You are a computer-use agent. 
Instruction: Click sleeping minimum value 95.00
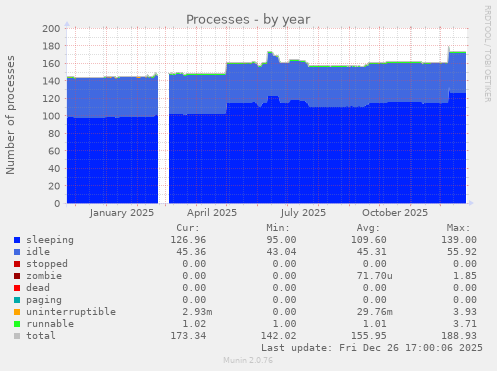coord(281,240)
